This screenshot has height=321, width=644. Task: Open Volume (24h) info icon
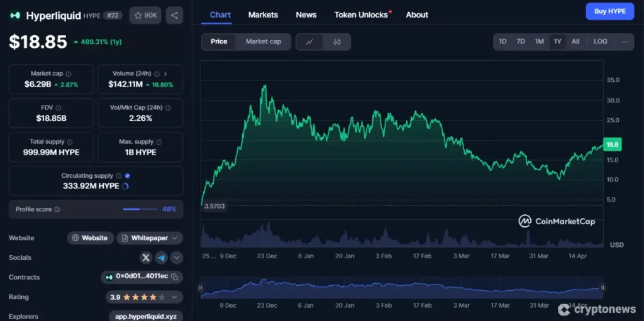click(x=157, y=74)
